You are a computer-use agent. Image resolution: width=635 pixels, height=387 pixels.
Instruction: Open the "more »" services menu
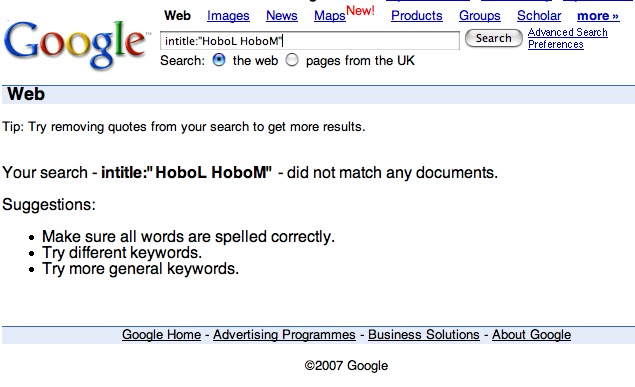coord(598,16)
